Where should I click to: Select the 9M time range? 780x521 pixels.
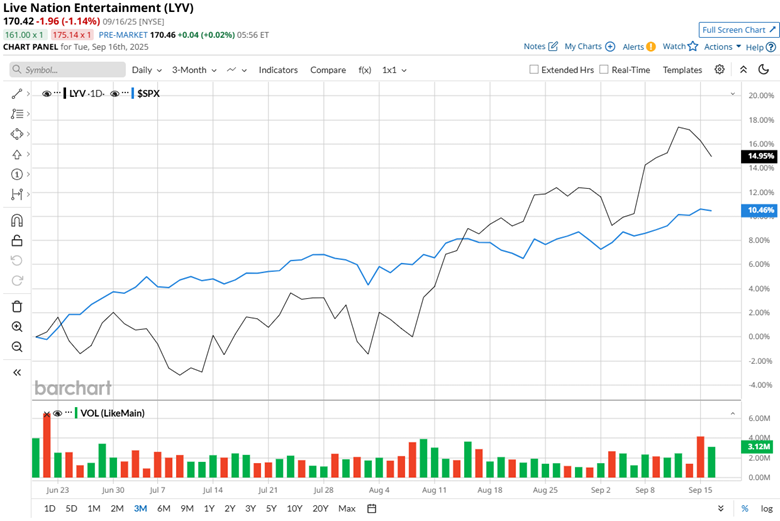pos(187,509)
